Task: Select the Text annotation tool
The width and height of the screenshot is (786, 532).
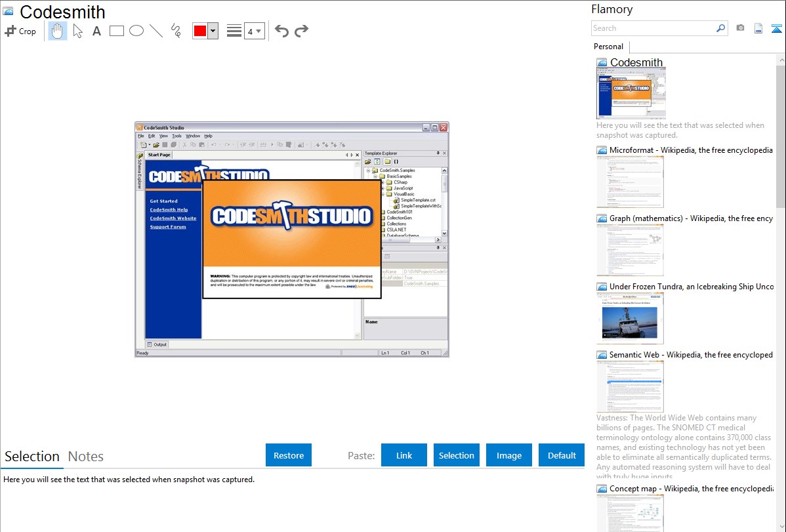Action: pyautogui.click(x=96, y=31)
